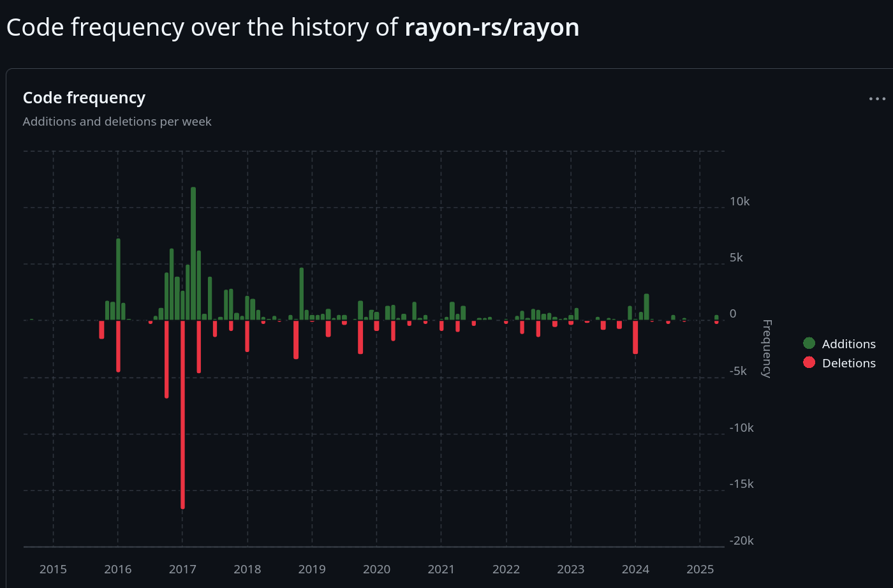
Task: Click the green additions spike in late 2018
Action: [302, 293]
